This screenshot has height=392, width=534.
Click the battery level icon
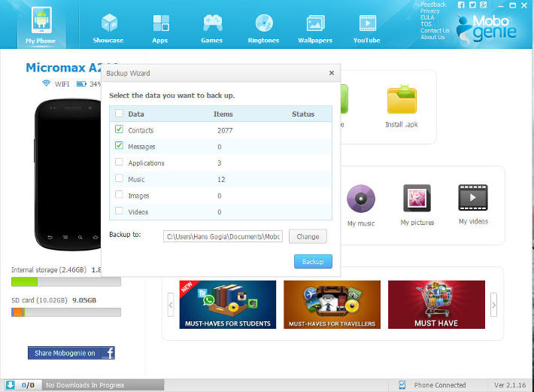81,84
